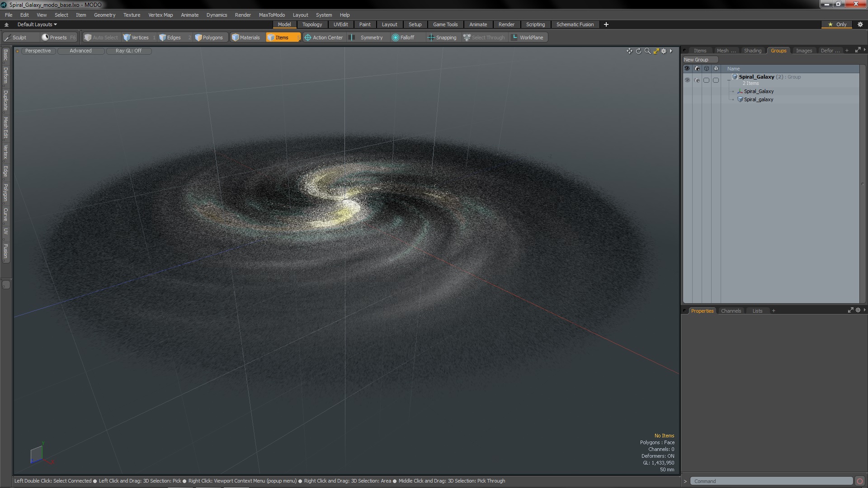
Task: Open the WorkPlane menu
Action: click(x=528, y=38)
